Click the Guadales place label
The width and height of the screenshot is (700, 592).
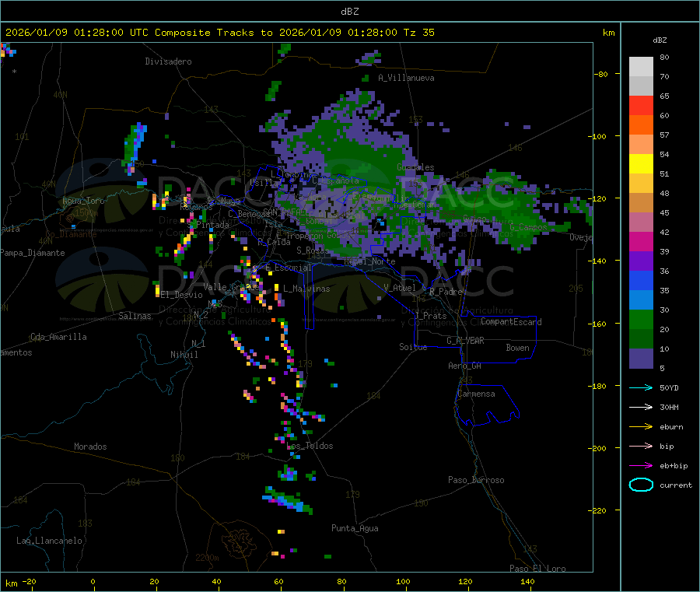(415, 167)
